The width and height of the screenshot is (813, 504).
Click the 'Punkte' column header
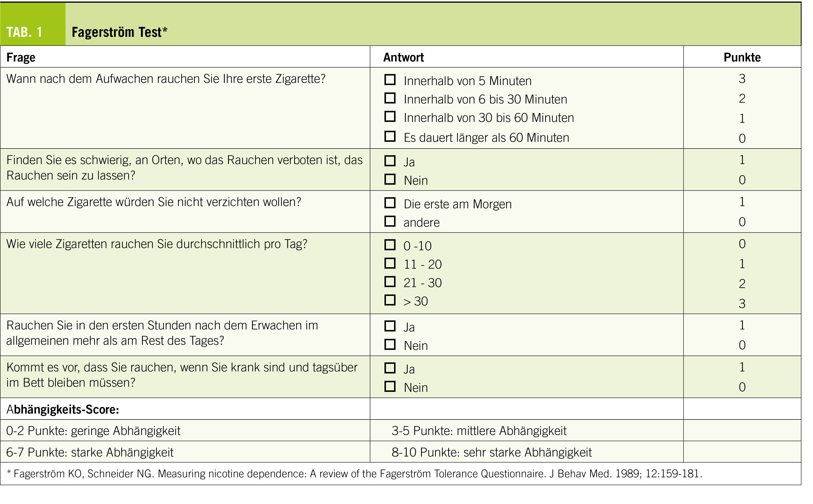coord(742,57)
